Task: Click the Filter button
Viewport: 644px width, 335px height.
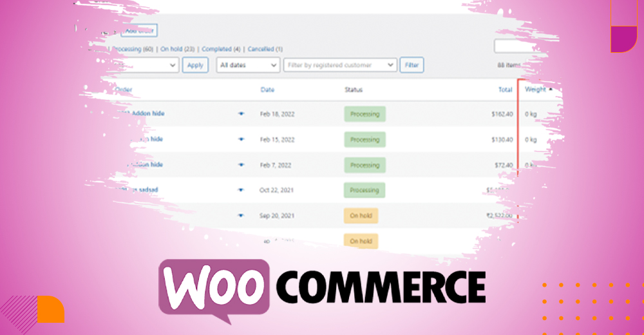Action: [412, 65]
